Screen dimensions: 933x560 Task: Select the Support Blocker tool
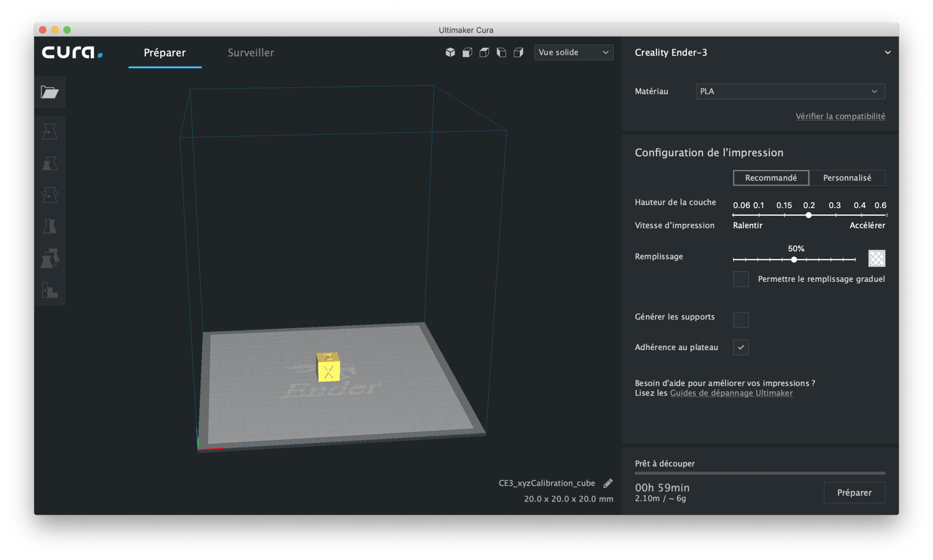pyautogui.click(x=50, y=290)
